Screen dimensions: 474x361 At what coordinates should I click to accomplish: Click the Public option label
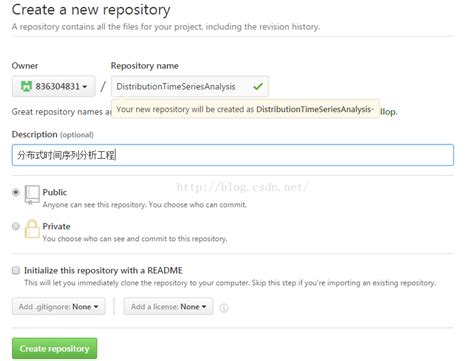(55, 192)
